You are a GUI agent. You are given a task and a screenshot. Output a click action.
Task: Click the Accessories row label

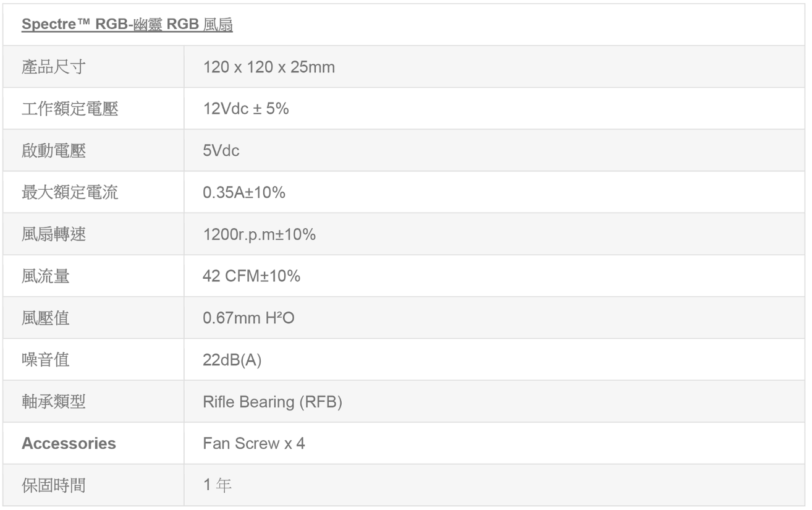coord(69,444)
